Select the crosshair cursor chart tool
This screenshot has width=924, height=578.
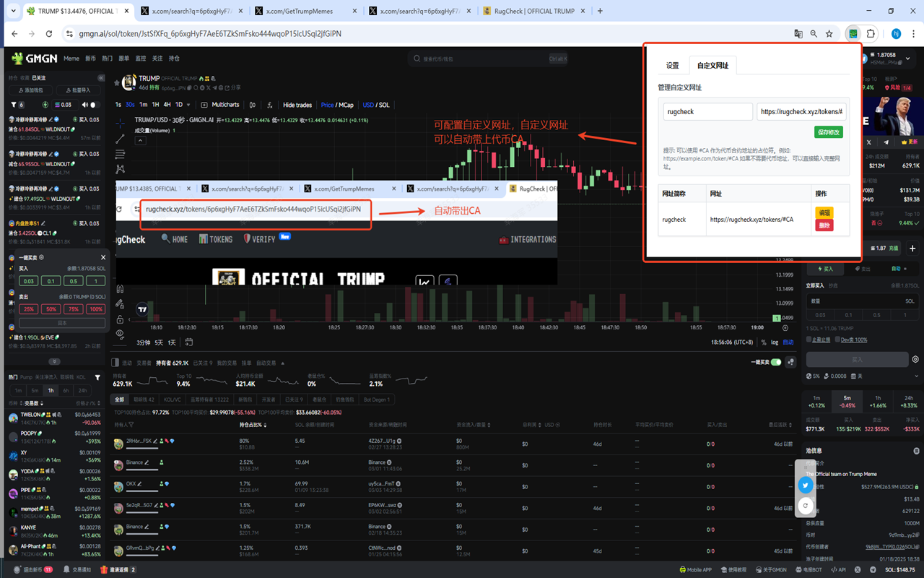[120, 124]
